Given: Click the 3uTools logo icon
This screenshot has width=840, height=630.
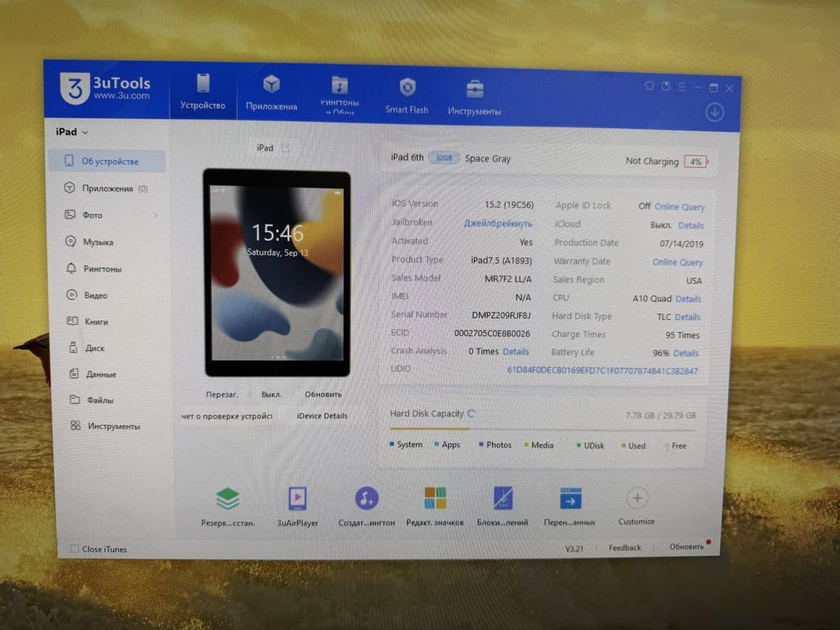Looking at the screenshot, I should click(75, 88).
